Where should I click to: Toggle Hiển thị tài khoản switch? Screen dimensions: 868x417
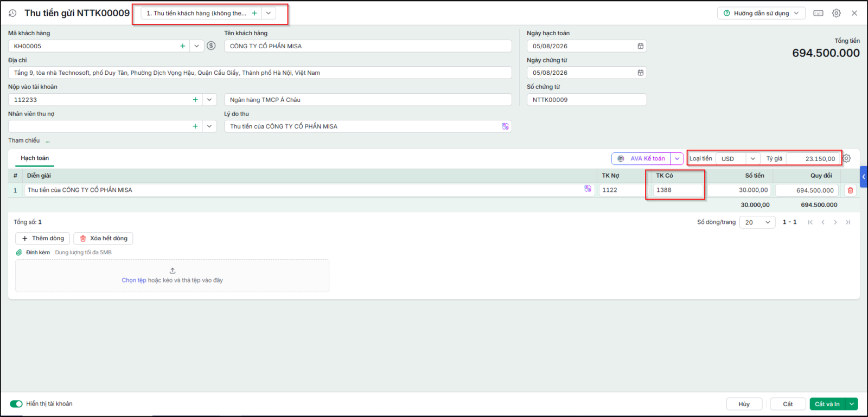tap(16, 404)
